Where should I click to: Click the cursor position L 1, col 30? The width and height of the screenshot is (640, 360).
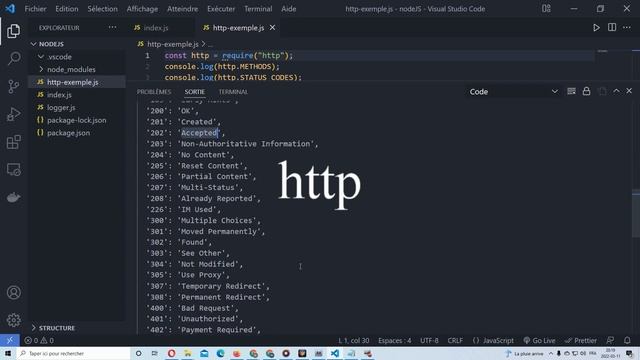[353, 340]
